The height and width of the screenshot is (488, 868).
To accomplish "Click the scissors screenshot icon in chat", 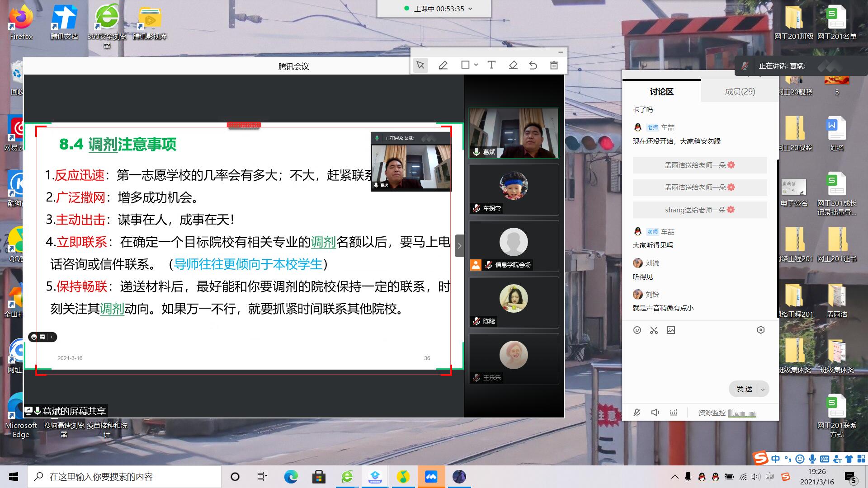I will click(654, 330).
